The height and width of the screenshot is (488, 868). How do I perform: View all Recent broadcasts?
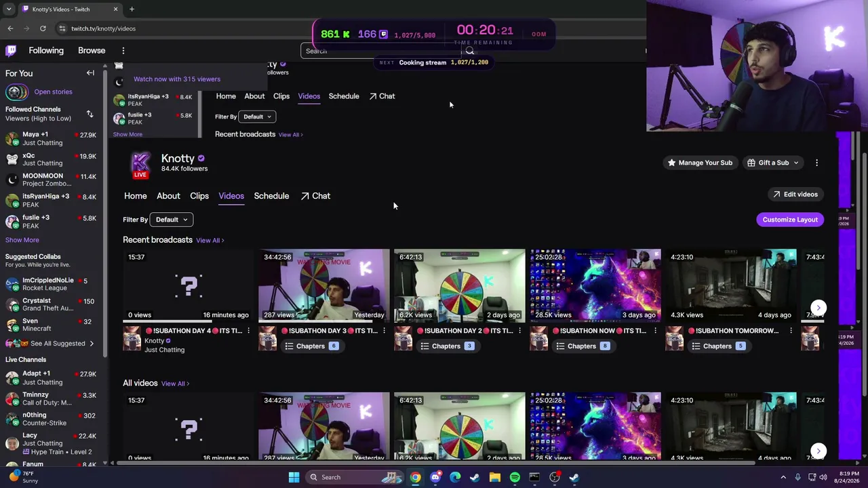coord(210,241)
